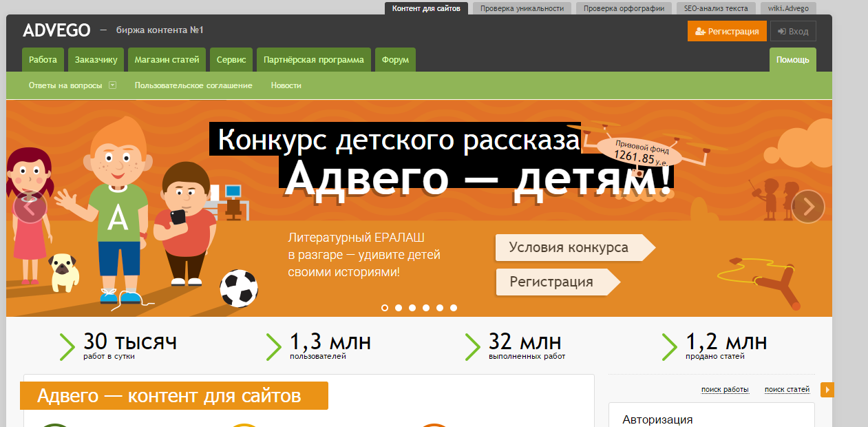
Task: Go to previous banner slide arrow
Action: [x=30, y=206]
